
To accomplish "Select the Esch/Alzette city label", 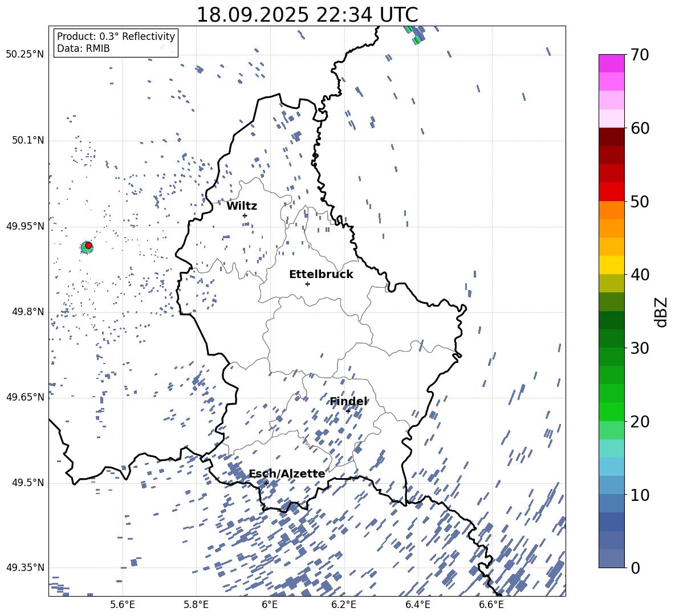I will [287, 474].
